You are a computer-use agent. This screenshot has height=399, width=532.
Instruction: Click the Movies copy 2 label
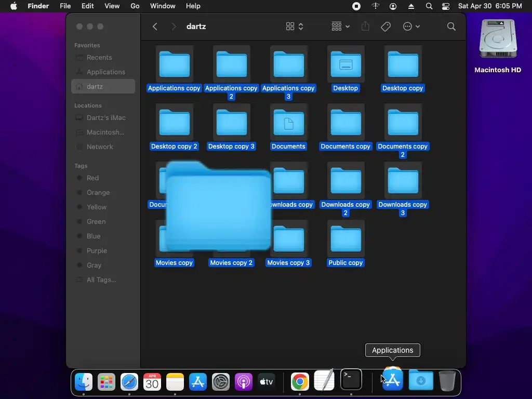pyautogui.click(x=231, y=262)
